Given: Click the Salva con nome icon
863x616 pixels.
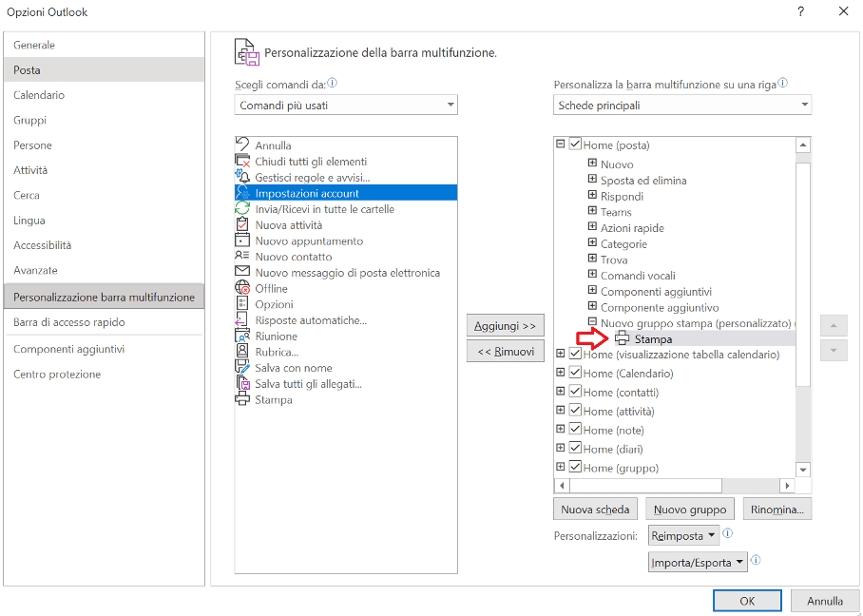Looking at the screenshot, I should (x=242, y=367).
